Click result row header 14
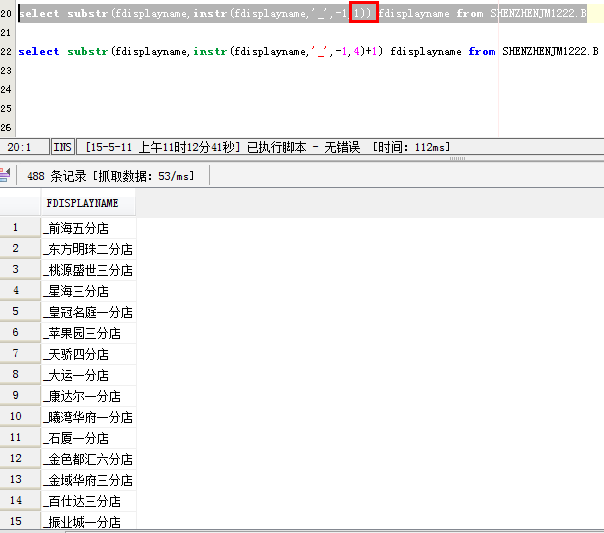 click(x=20, y=500)
